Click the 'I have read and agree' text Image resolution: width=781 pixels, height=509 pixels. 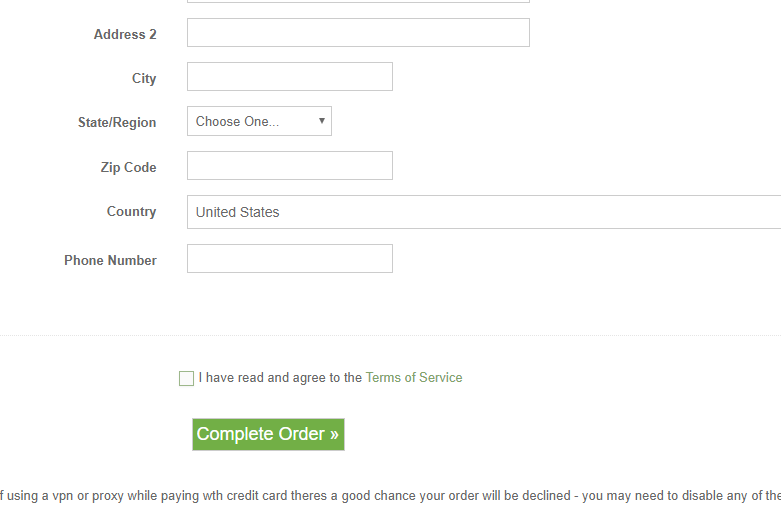[280, 378]
